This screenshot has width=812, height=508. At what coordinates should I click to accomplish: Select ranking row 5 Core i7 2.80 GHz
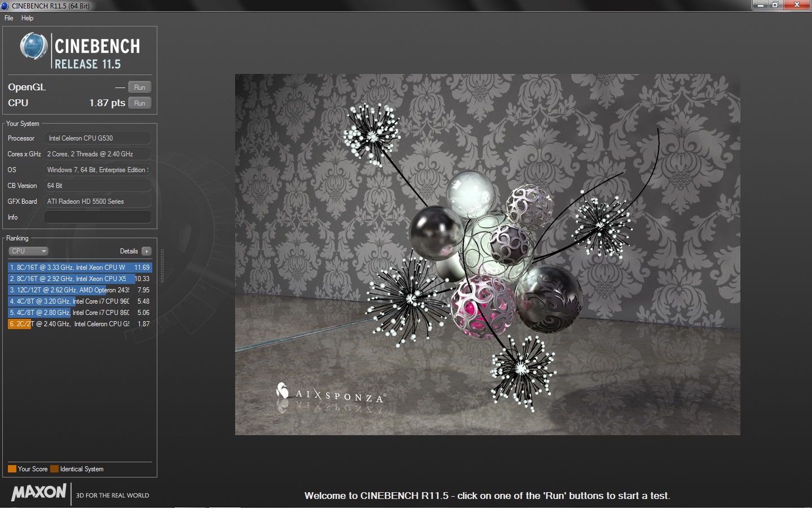click(x=80, y=313)
